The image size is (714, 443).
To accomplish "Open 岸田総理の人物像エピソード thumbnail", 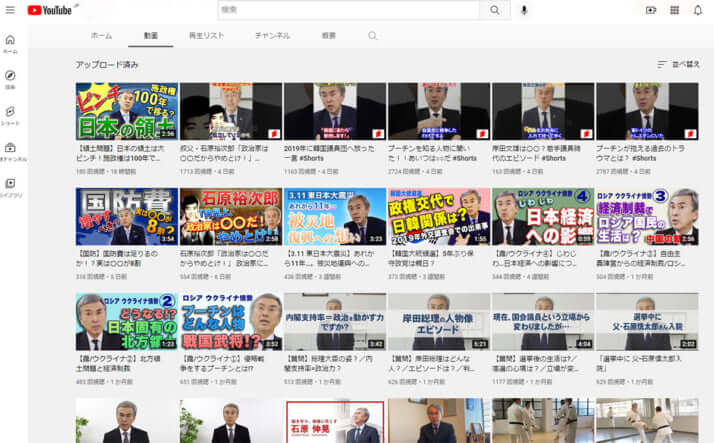I will [439, 321].
